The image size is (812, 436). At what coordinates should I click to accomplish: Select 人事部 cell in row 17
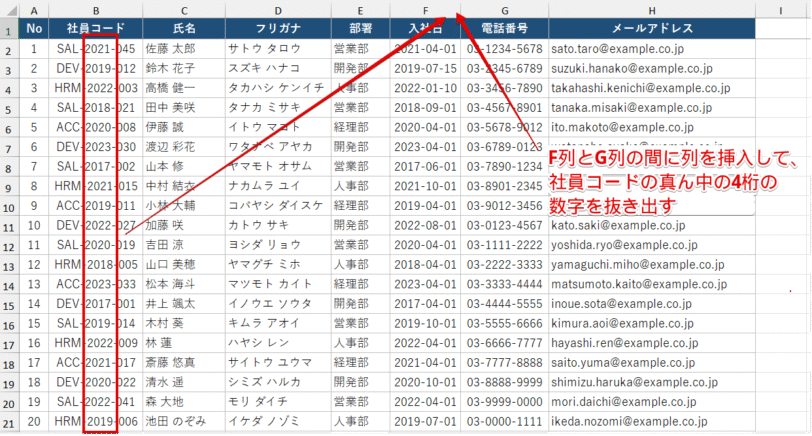click(x=360, y=343)
